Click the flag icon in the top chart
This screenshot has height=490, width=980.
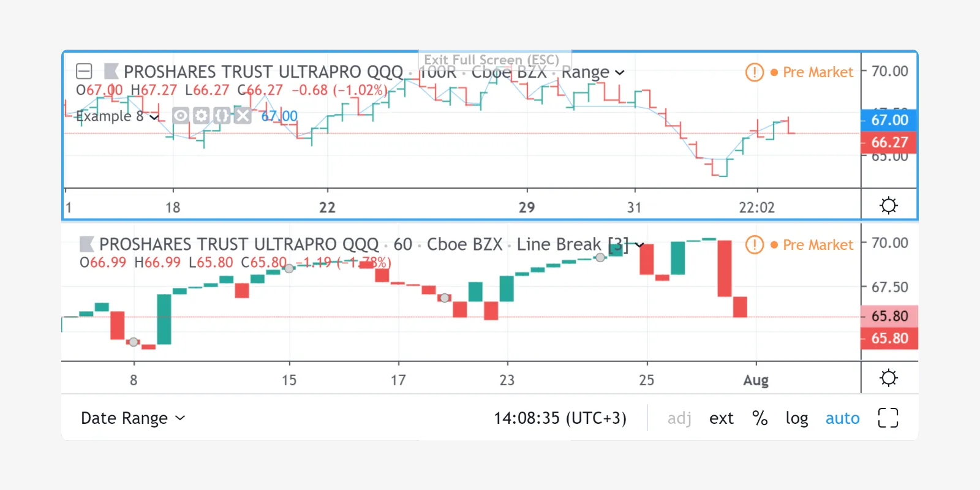pos(111,72)
